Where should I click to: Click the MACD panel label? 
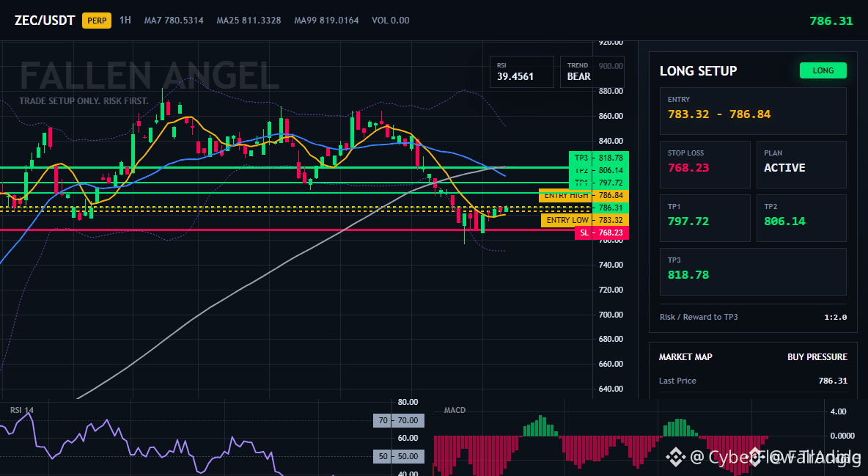click(x=455, y=410)
